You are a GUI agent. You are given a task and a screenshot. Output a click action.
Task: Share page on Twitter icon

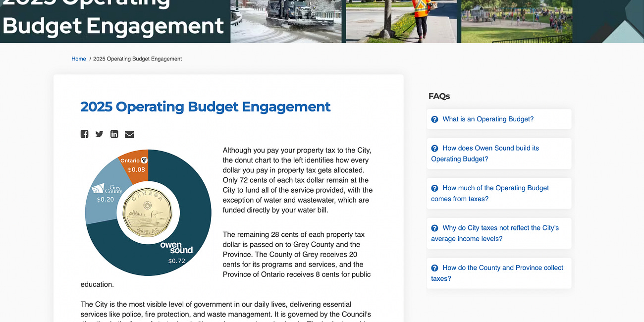[x=100, y=134]
